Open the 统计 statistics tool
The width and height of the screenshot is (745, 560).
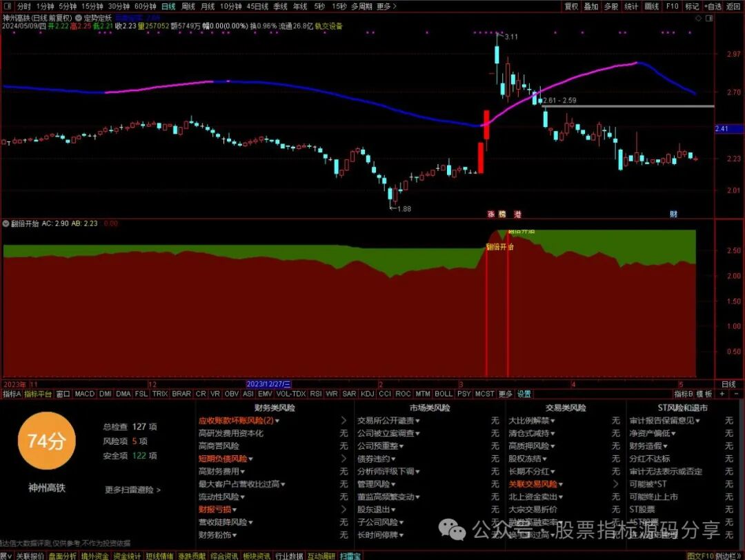631,6
